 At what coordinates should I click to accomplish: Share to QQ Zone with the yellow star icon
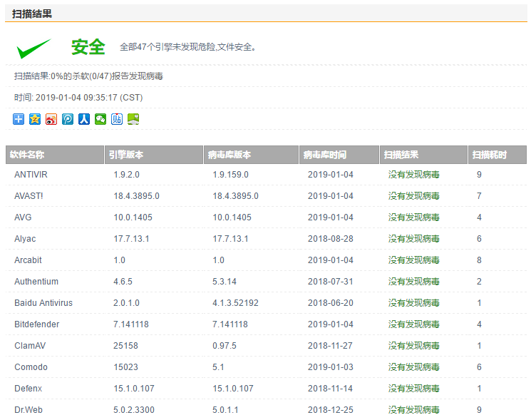point(35,119)
